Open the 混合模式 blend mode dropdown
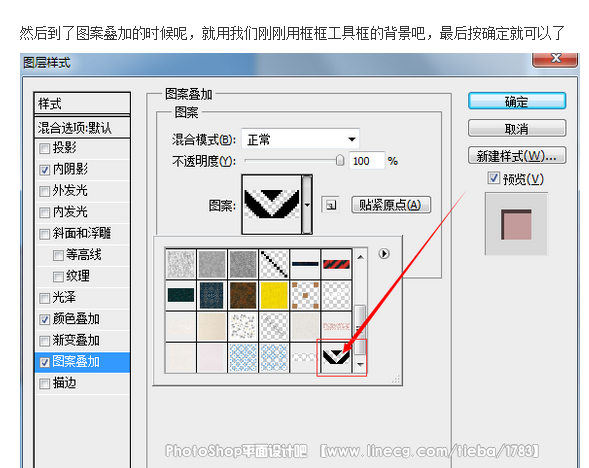The height and width of the screenshot is (468, 589). click(300, 139)
